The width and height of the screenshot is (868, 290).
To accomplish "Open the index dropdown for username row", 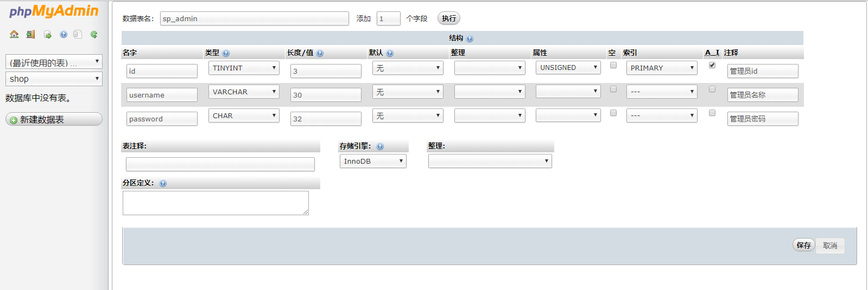I will 662,92.
